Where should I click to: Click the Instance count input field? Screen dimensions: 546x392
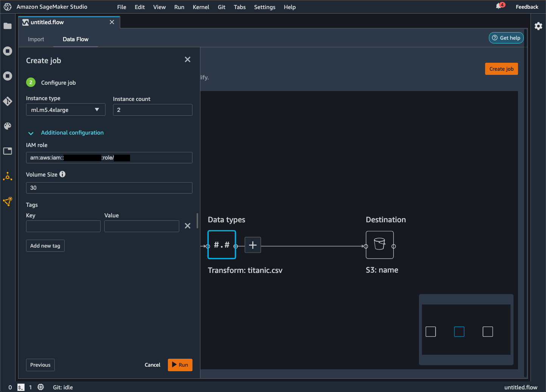(152, 110)
